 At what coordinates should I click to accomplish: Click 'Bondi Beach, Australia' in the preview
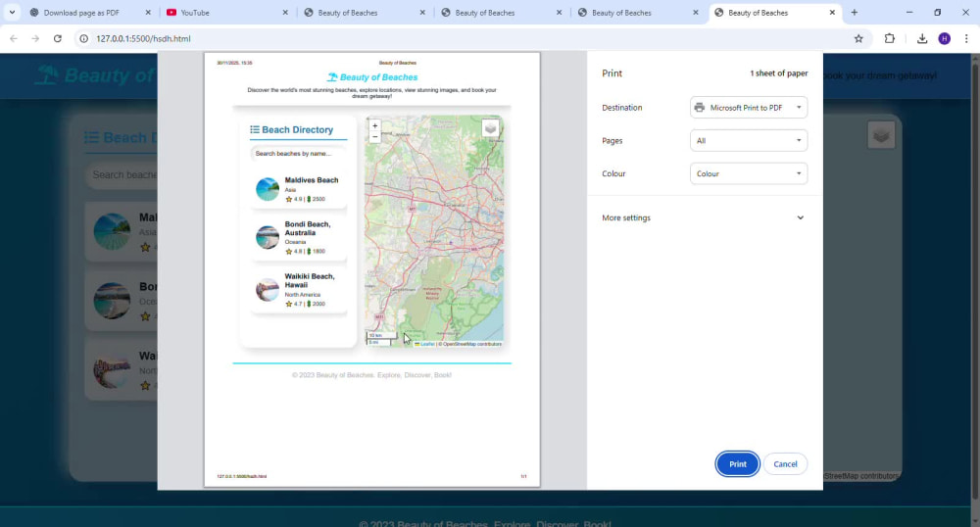click(308, 228)
